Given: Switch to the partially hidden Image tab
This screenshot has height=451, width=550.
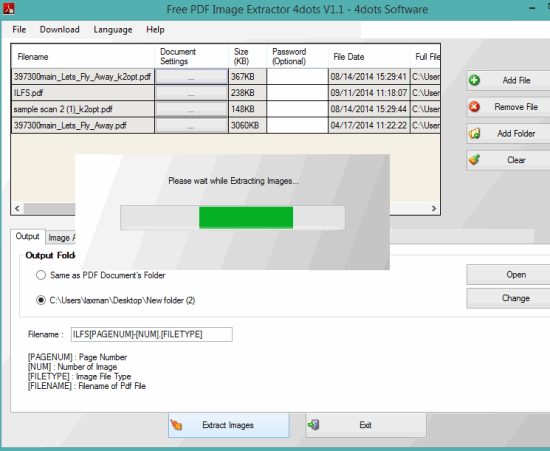Looking at the screenshot, I should click(61, 238).
